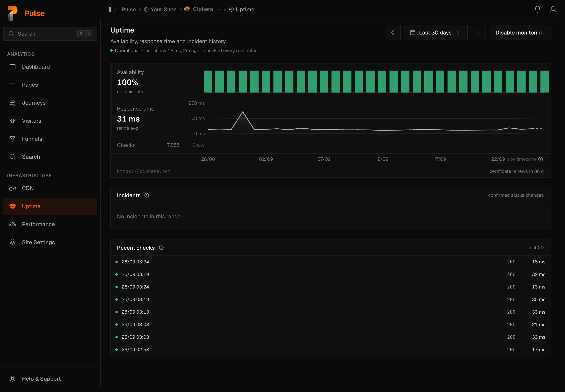Toggle the sidebar panel icon

[112, 9]
